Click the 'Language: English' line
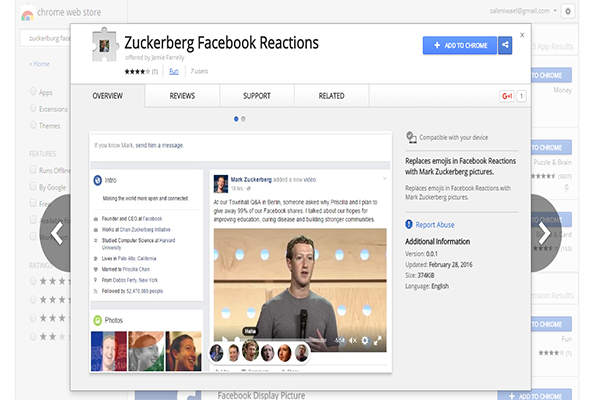Viewport: 600px width, 400px height. [x=427, y=286]
